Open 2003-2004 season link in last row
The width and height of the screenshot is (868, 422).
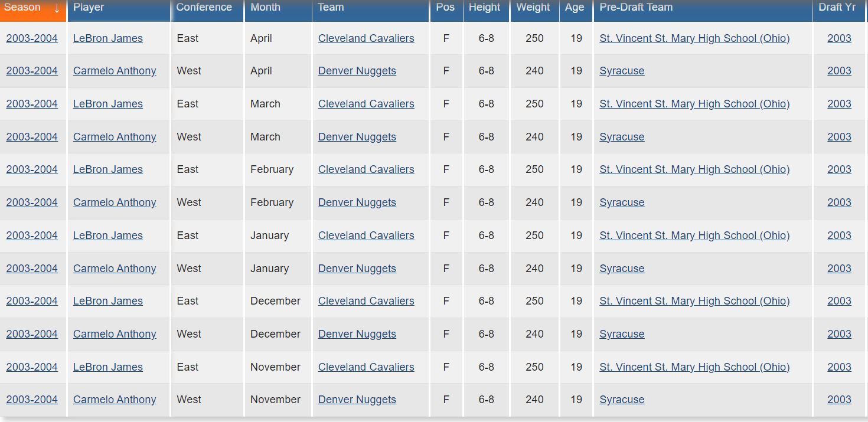point(32,400)
